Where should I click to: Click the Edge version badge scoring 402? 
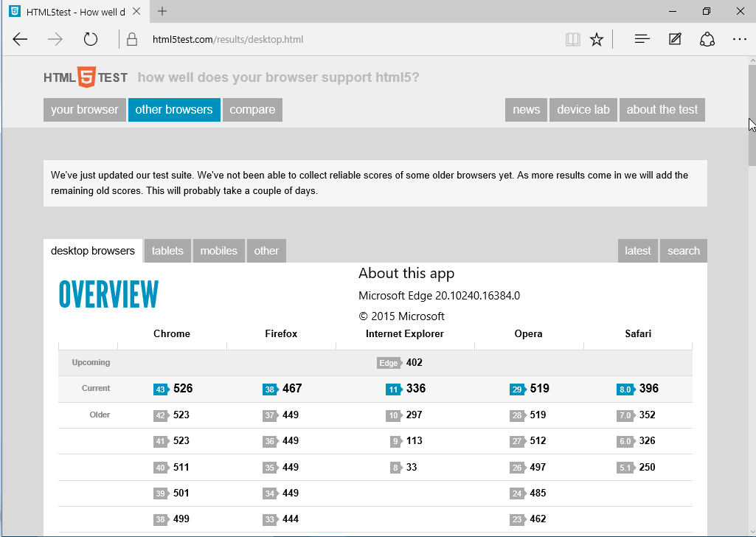pos(389,363)
